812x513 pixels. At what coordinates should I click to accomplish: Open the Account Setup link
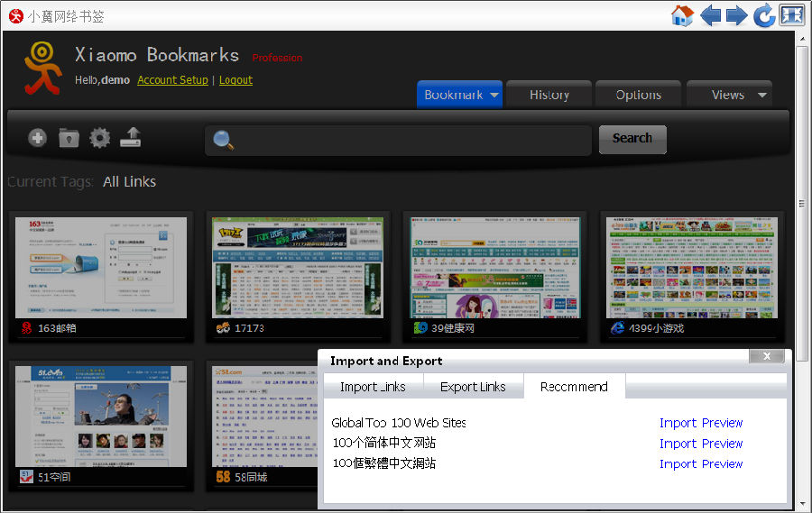[x=172, y=80]
